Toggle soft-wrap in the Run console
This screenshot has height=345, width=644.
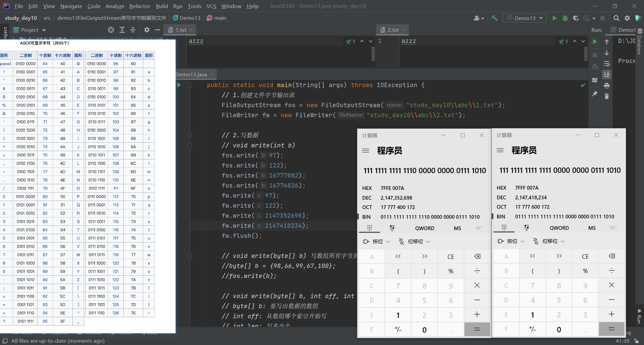pyautogui.click(x=607, y=64)
